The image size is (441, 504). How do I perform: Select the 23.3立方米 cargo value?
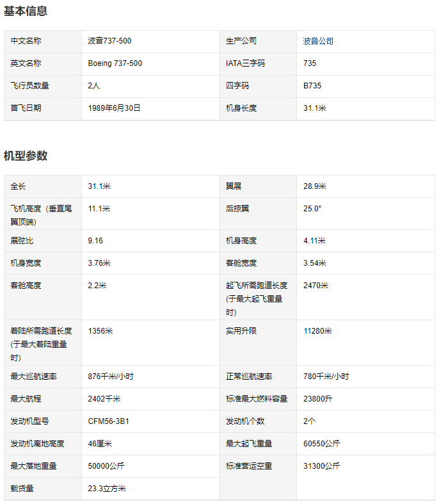coord(107,489)
